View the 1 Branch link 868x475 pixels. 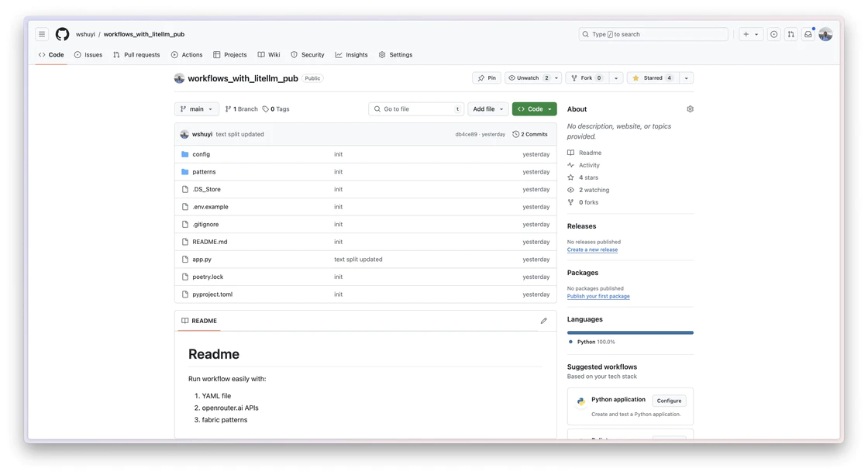point(241,109)
